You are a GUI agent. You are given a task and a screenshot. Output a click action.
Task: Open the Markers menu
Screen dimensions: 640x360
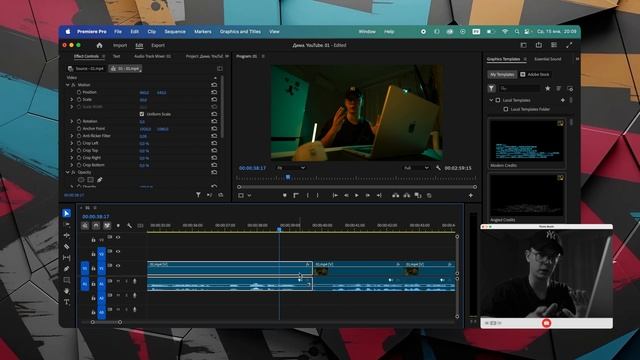point(203,31)
